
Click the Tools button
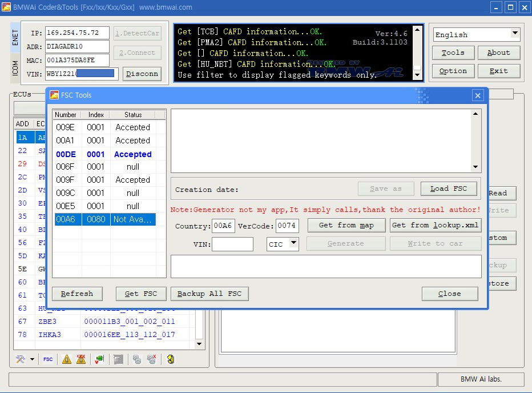[453, 53]
